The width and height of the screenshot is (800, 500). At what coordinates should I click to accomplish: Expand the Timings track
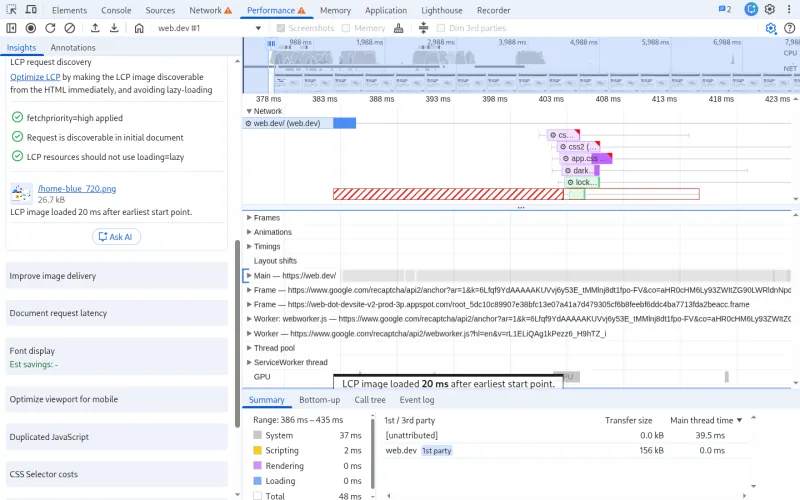pos(249,246)
